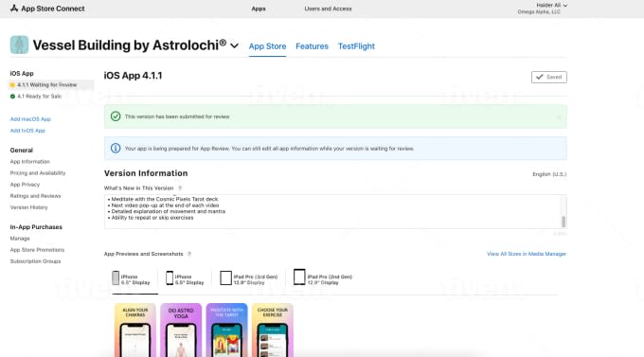Click the What's New text box scrollbar

pyautogui.click(x=563, y=222)
